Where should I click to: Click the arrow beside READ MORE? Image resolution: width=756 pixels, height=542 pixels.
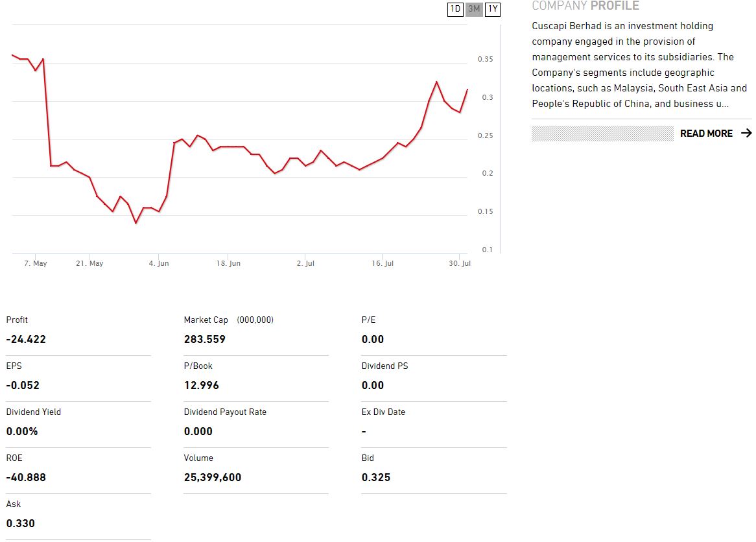pos(746,134)
